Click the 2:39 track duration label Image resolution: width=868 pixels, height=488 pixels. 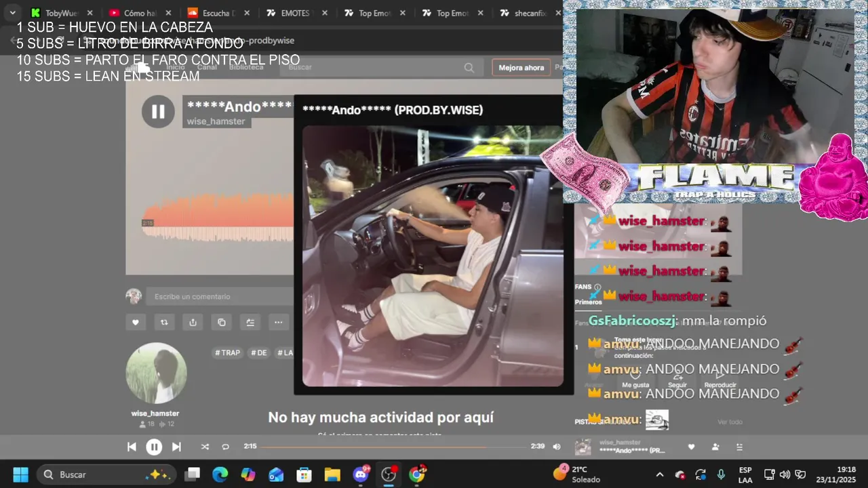click(x=537, y=447)
